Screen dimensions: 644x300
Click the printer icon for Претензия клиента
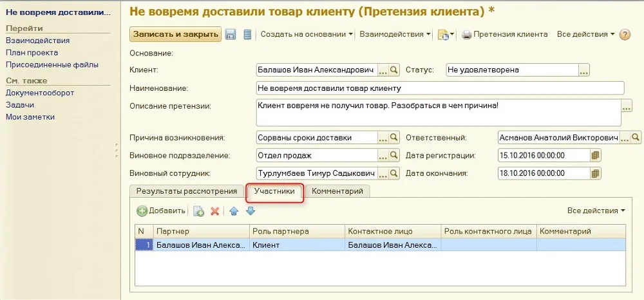point(466,35)
